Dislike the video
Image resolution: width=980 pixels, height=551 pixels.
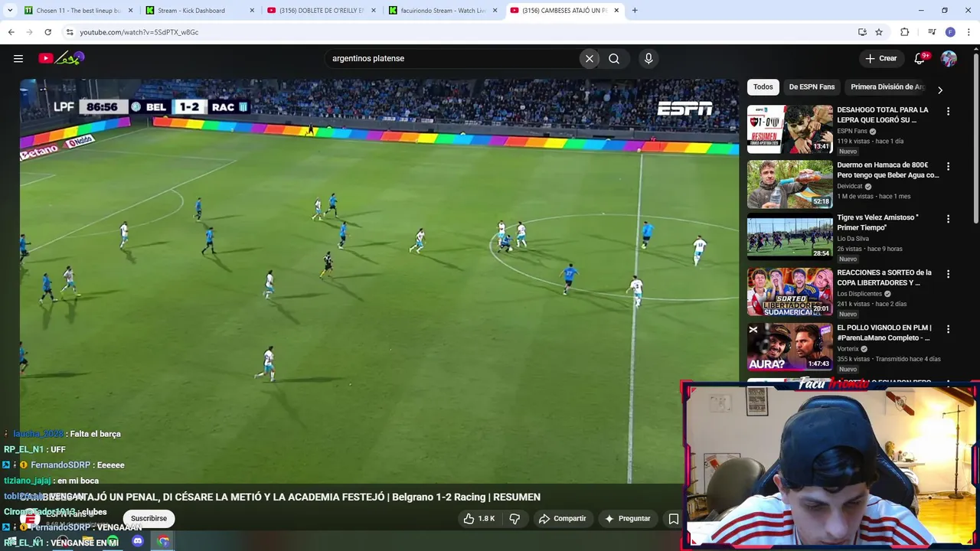[514, 519]
